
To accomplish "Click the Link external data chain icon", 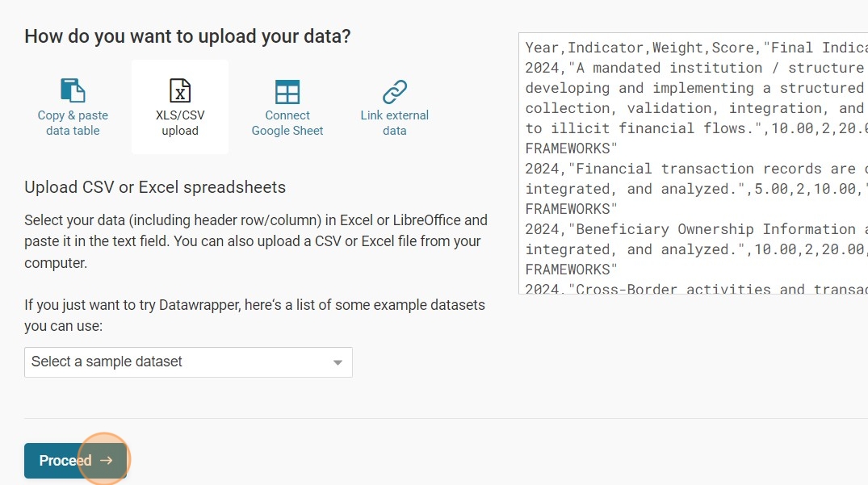I will coord(394,91).
